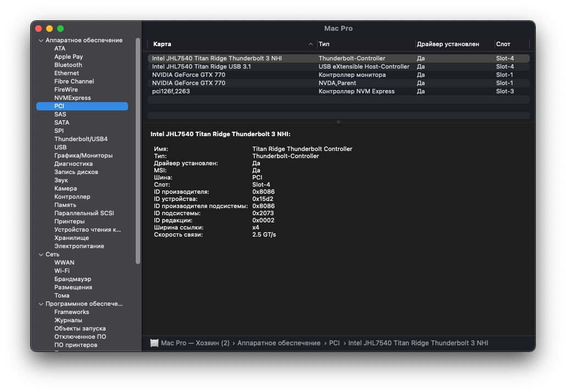Select Принтеры under hardware
Screen dimensions: 566x392
pos(69,221)
